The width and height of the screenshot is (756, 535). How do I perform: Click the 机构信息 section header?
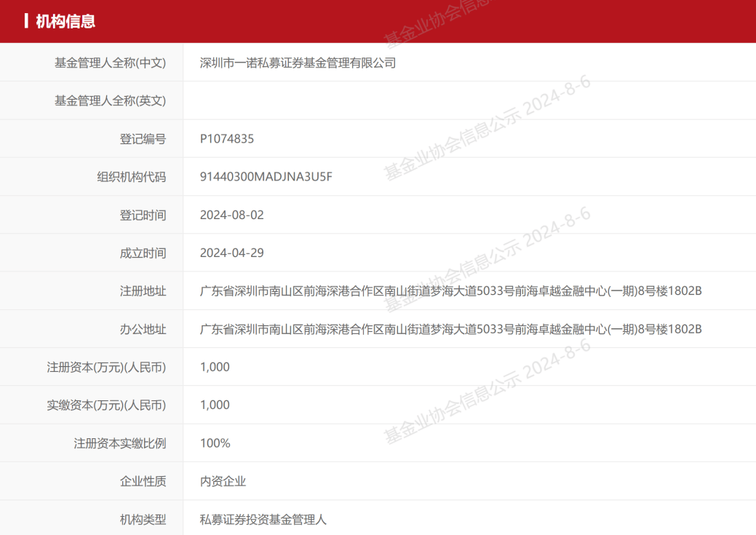click(x=65, y=21)
